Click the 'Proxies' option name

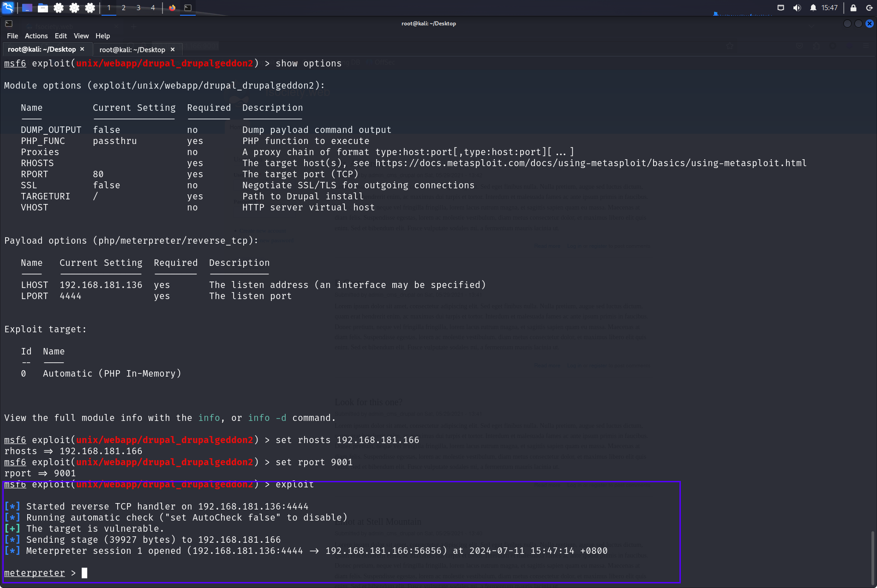tap(40, 152)
